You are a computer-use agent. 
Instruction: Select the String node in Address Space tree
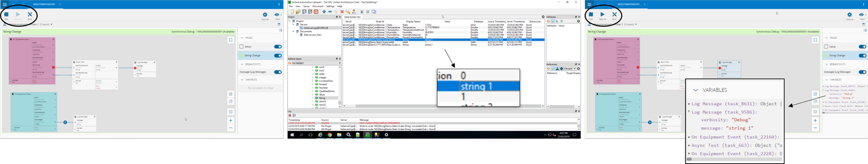322,98
